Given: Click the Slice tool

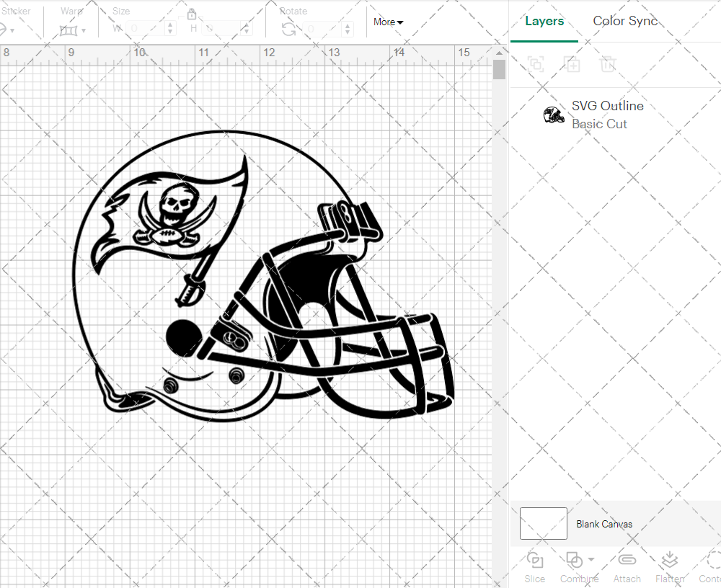Looking at the screenshot, I should tap(534, 568).
